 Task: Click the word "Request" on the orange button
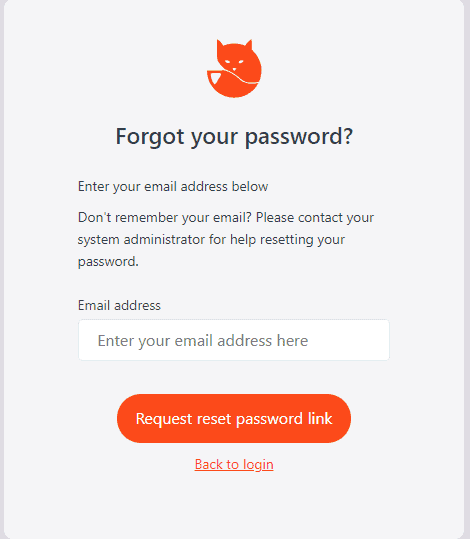tap(164, 419)
